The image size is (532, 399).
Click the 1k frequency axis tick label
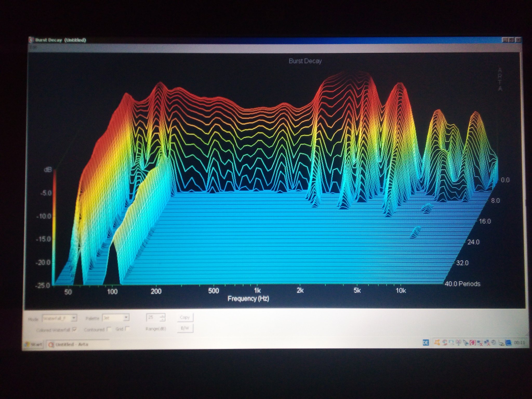coord(257,290)
